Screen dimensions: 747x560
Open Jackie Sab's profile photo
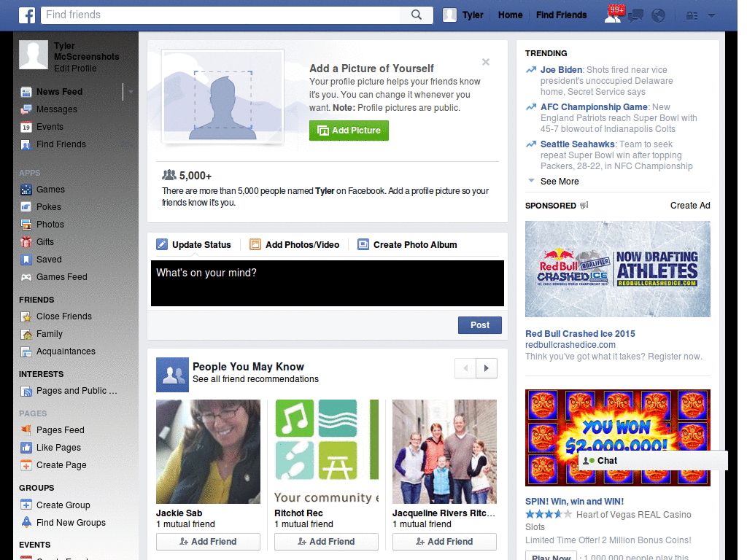pyautogui.click(x=208, y=451)
